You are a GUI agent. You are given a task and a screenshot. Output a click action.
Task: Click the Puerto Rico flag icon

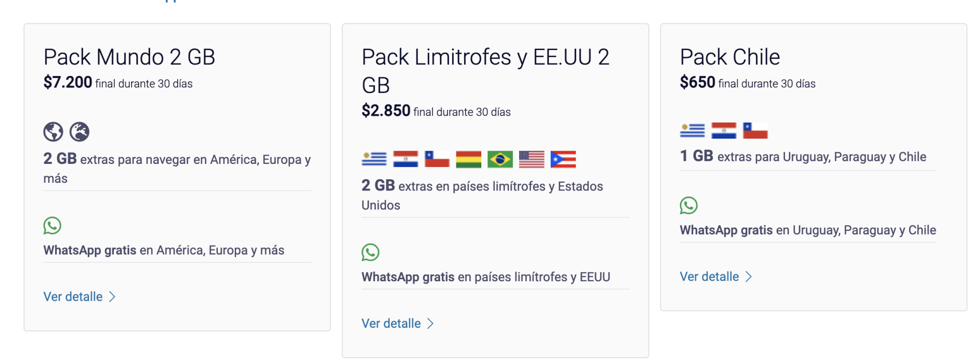tap(563, 159)
